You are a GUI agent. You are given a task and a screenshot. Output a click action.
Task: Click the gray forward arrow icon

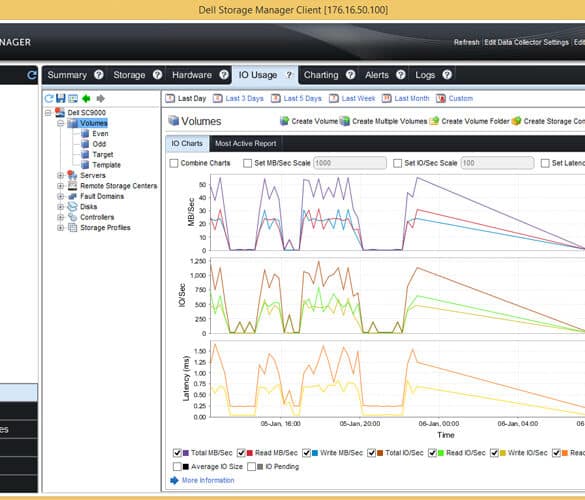100,99
